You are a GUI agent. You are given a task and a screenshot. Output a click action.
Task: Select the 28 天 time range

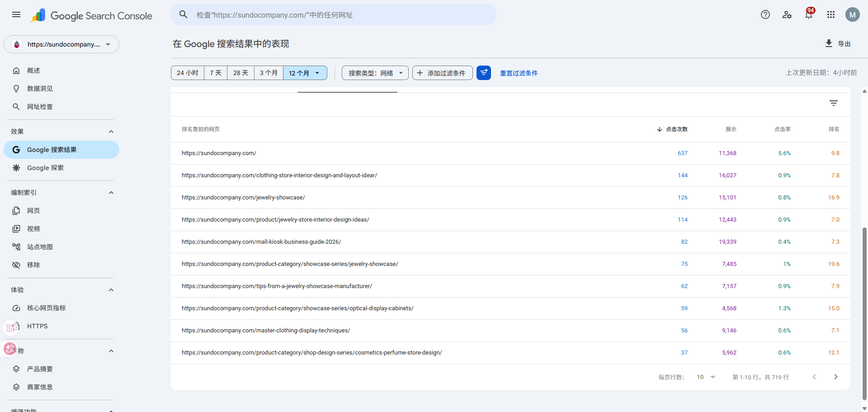click(x=241, y=73)
